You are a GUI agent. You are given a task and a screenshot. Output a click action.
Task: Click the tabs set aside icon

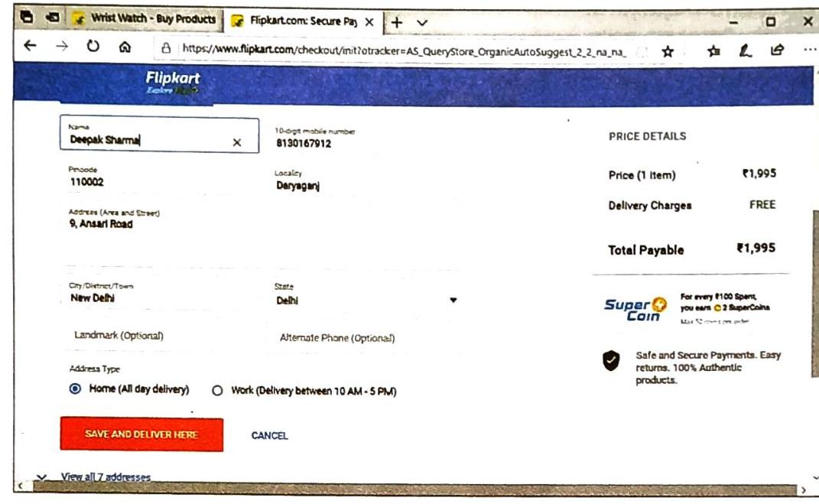27,18
